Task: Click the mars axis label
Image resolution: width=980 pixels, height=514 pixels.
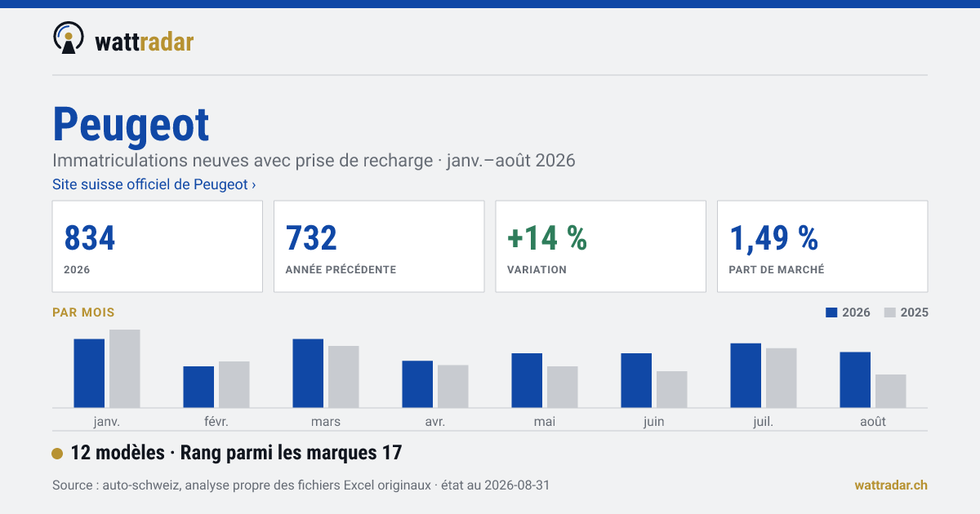Action: 326,422
